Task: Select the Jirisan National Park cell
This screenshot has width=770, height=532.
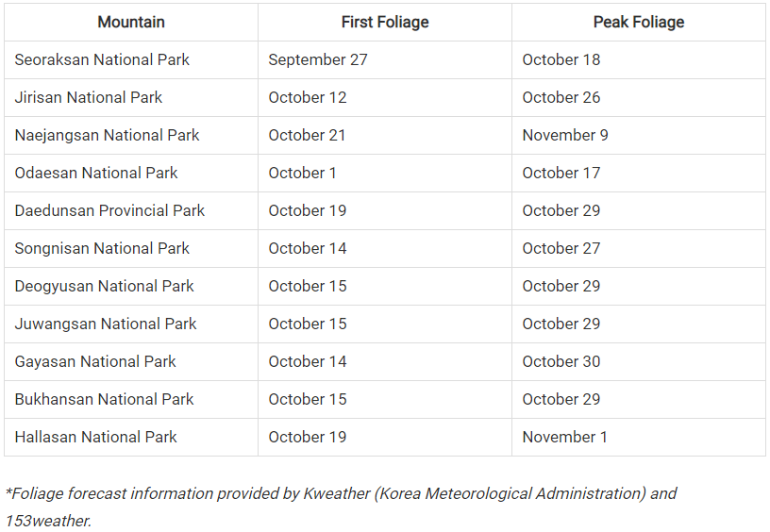Action: tap(89, 97)
